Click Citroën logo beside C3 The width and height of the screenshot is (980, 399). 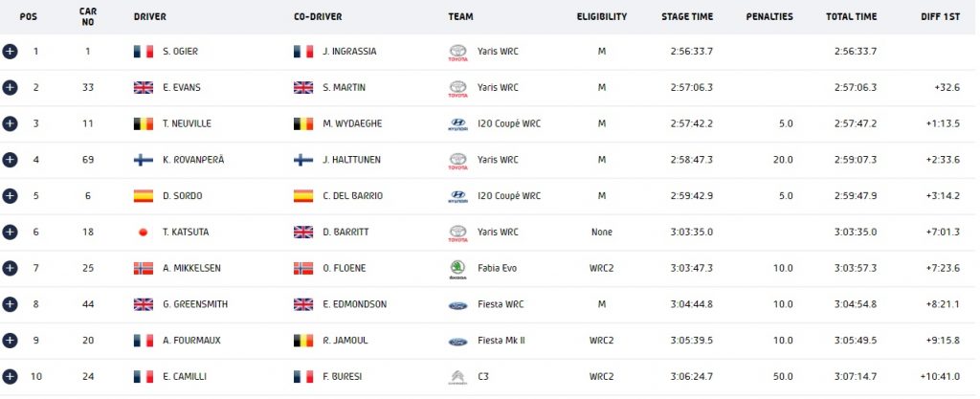tap(458, 377)
